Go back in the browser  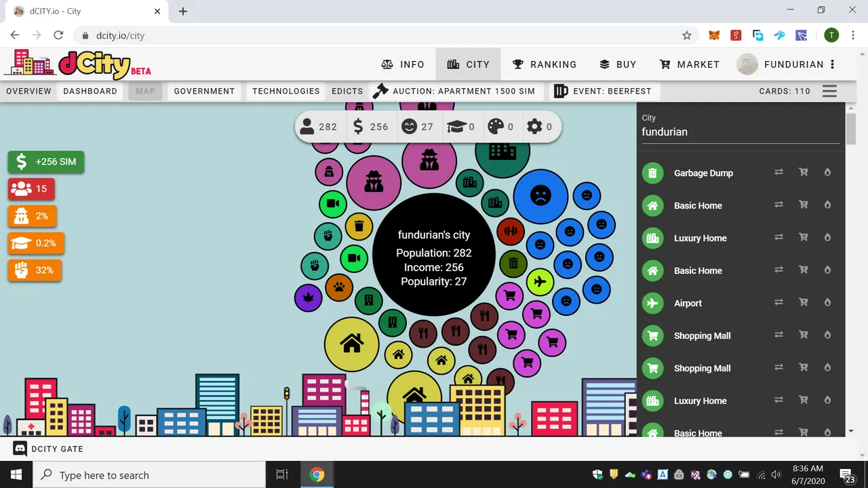pyautogui.click(x=15, y=35)
